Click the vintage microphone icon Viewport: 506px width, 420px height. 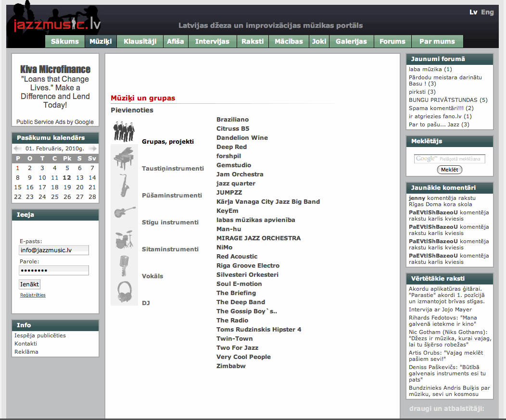coord(124,266)
